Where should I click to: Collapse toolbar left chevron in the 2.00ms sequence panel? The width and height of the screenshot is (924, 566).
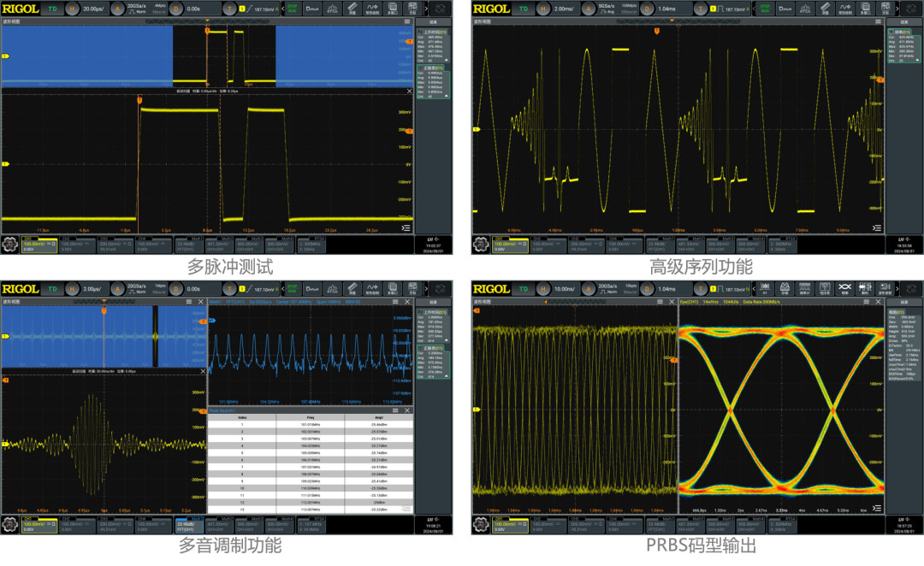(754, 9)
